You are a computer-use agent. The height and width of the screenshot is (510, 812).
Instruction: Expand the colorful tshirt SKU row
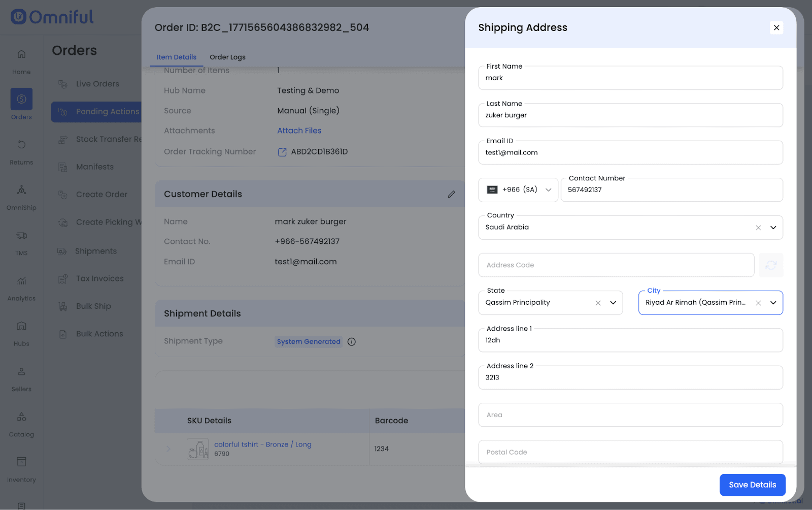[x=168, y=449]
